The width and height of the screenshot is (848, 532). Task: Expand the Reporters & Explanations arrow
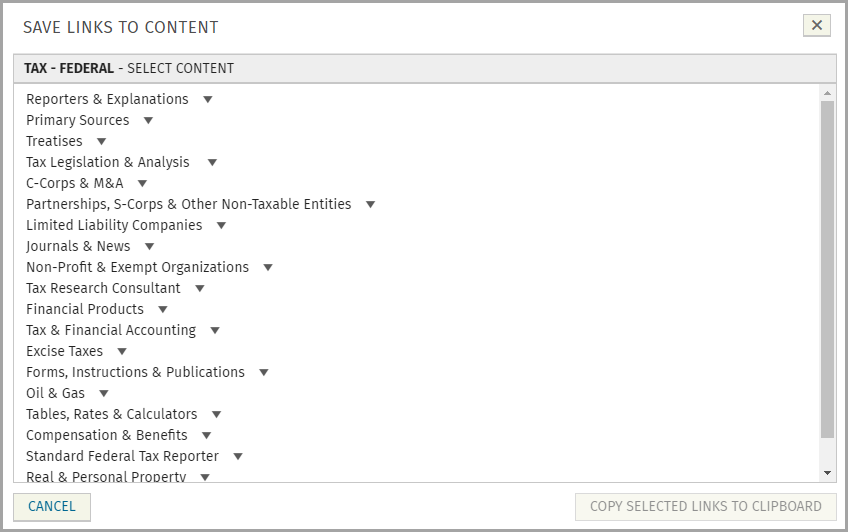(208, 100)
